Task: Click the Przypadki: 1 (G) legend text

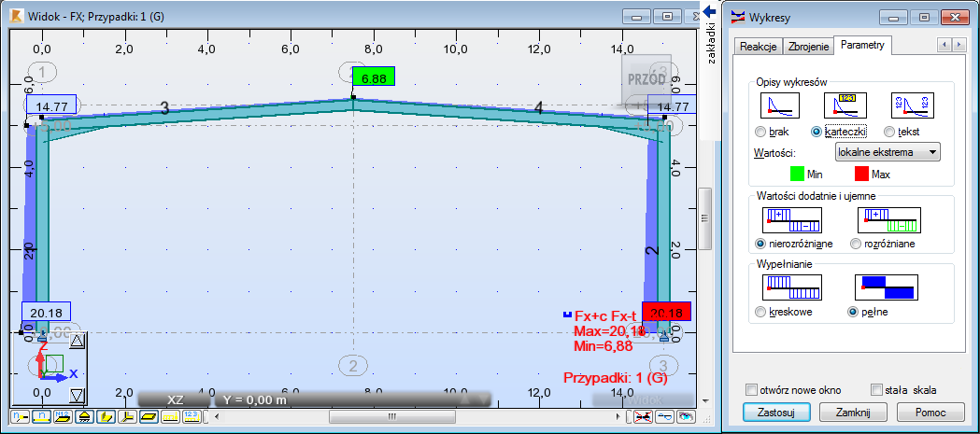Action: (x=616, y=378)
